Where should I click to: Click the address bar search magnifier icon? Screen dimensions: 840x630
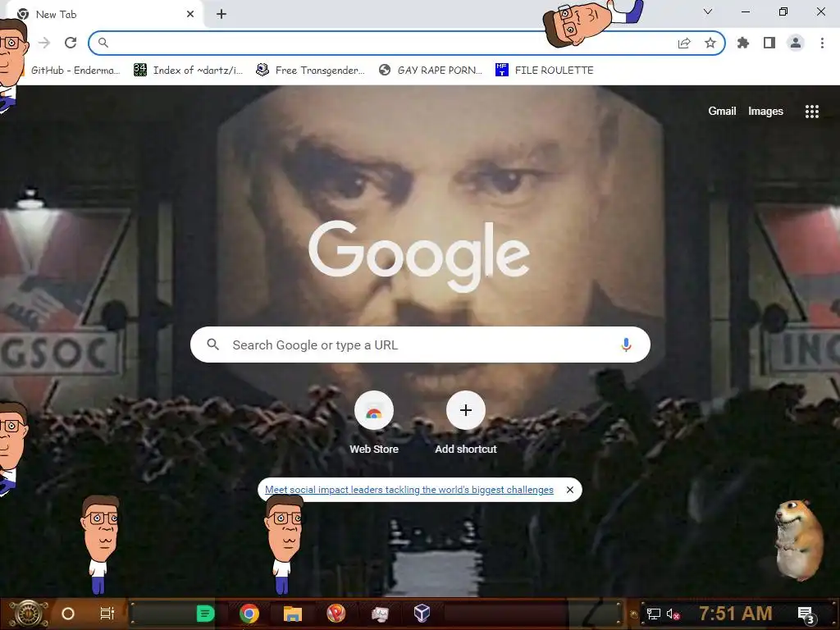(103, 43)
